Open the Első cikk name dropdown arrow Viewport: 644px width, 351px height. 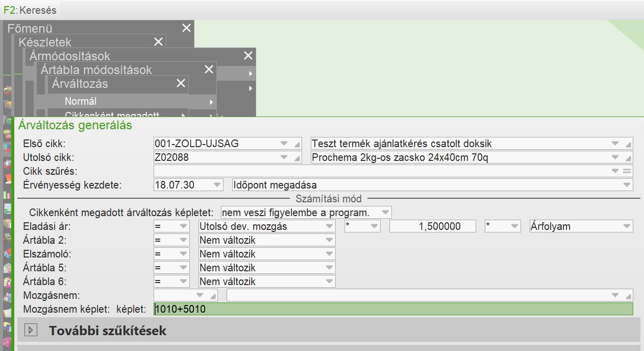pyautogui.click(x=615, y=144)
